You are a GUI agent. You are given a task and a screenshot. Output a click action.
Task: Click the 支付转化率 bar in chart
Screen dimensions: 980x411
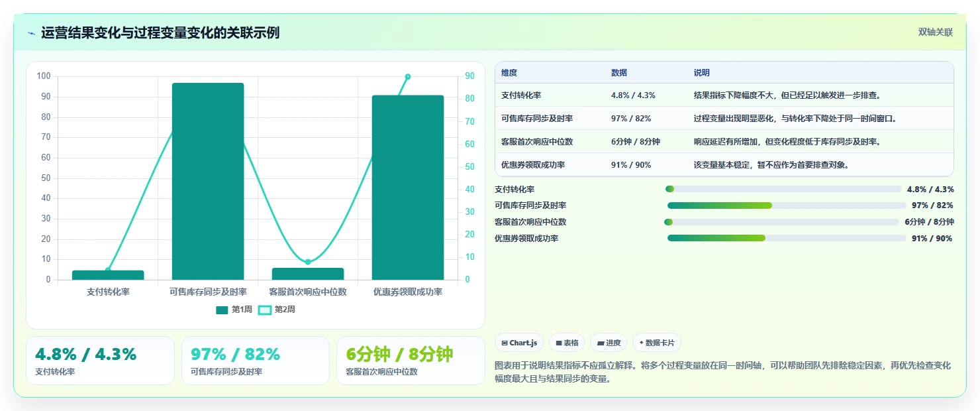pyautogui.click(x=108, y=275)
